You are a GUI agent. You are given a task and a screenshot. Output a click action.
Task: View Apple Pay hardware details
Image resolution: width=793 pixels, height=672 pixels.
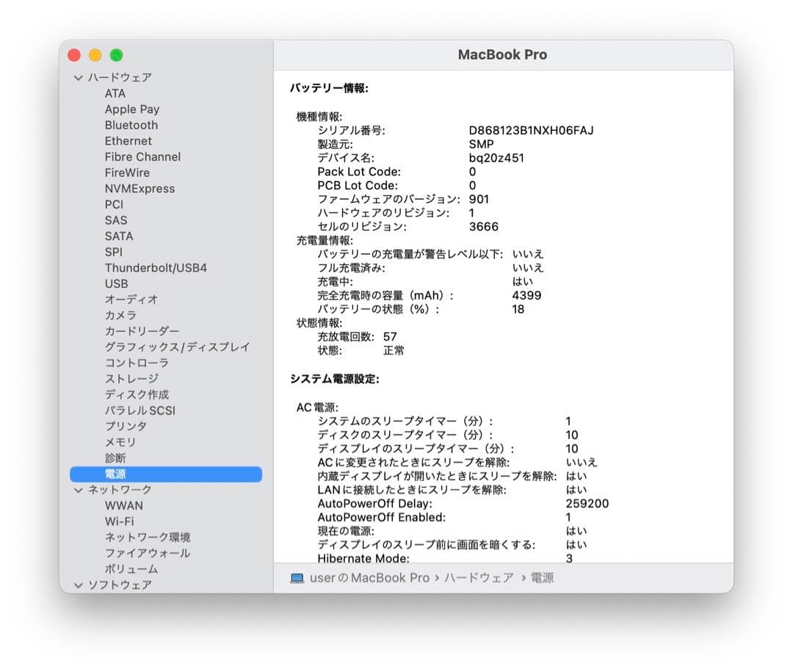(x=131, y=109)
